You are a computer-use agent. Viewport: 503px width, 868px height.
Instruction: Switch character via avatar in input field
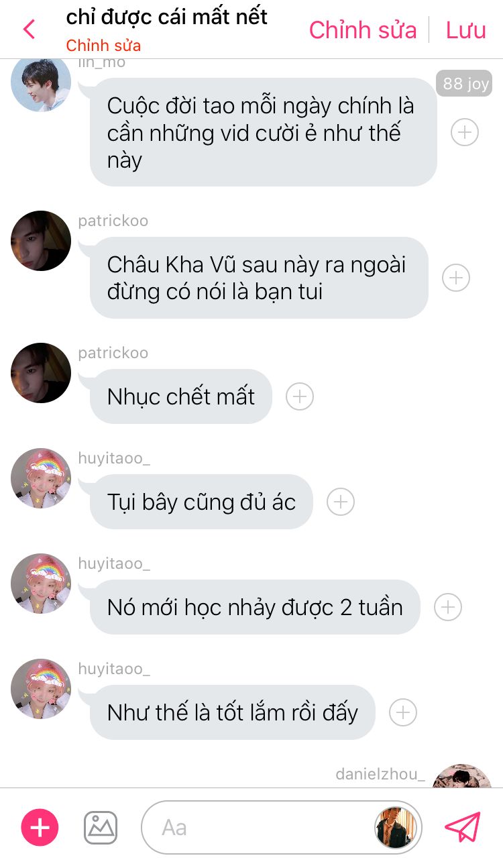point(396,827)
